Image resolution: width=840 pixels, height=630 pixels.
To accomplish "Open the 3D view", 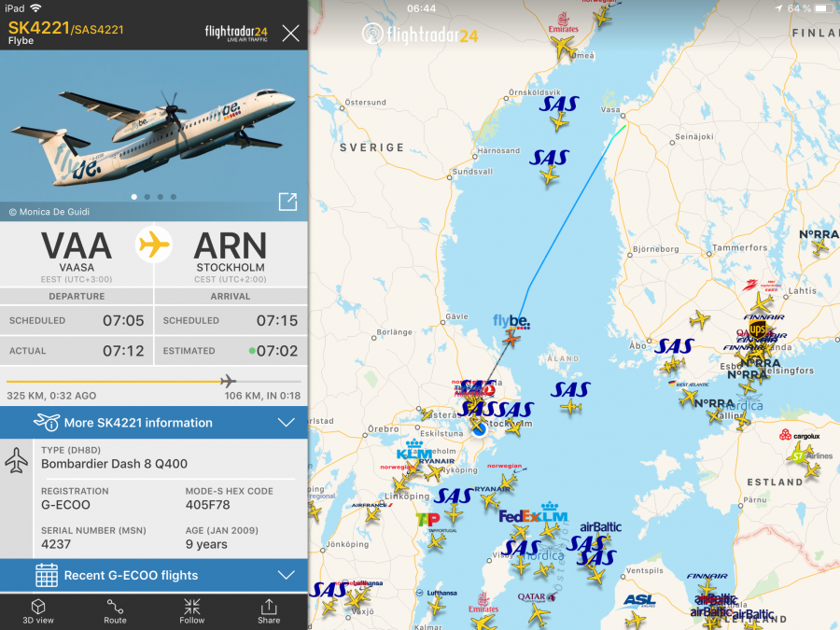I will tap(38, 611).
